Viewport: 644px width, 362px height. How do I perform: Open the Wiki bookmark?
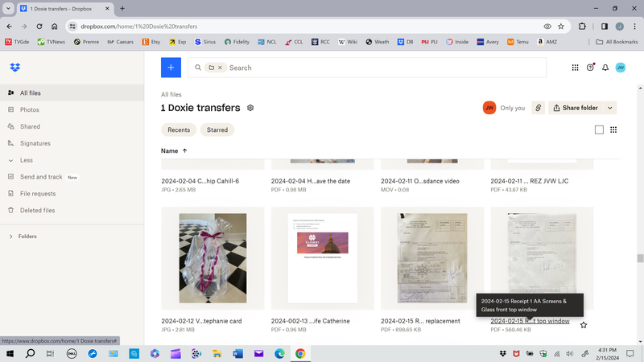[x=348, y=42]
